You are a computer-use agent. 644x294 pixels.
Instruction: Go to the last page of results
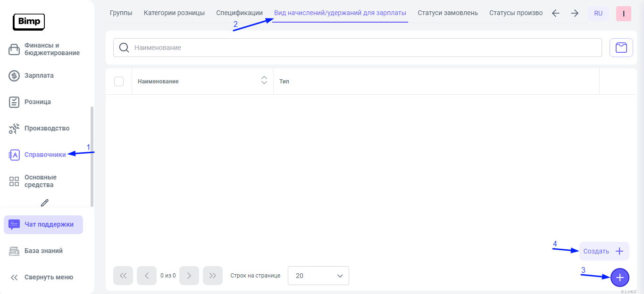[213, 276]
